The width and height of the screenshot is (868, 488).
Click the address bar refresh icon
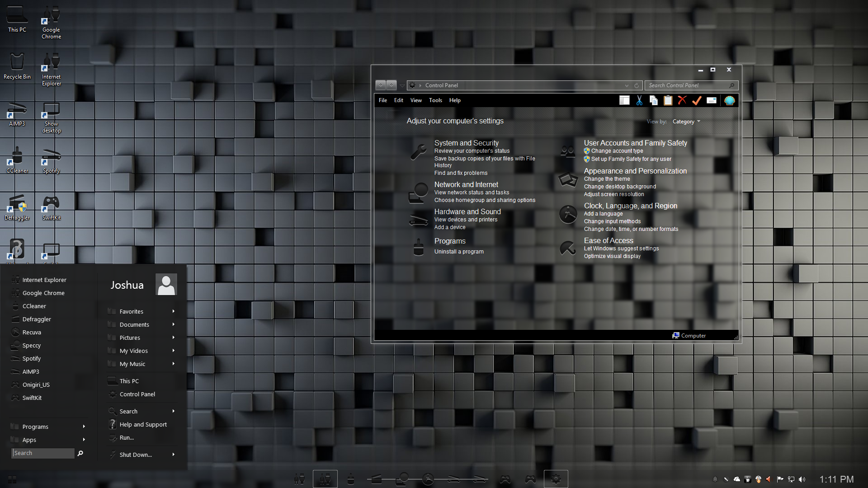(x=637, y=85)
